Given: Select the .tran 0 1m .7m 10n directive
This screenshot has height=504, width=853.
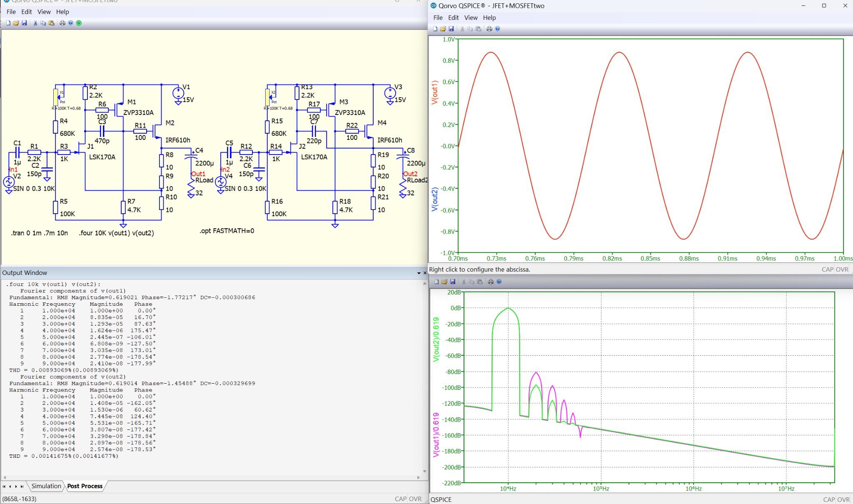Looking at the screenshot, I should tap(40, 233).
